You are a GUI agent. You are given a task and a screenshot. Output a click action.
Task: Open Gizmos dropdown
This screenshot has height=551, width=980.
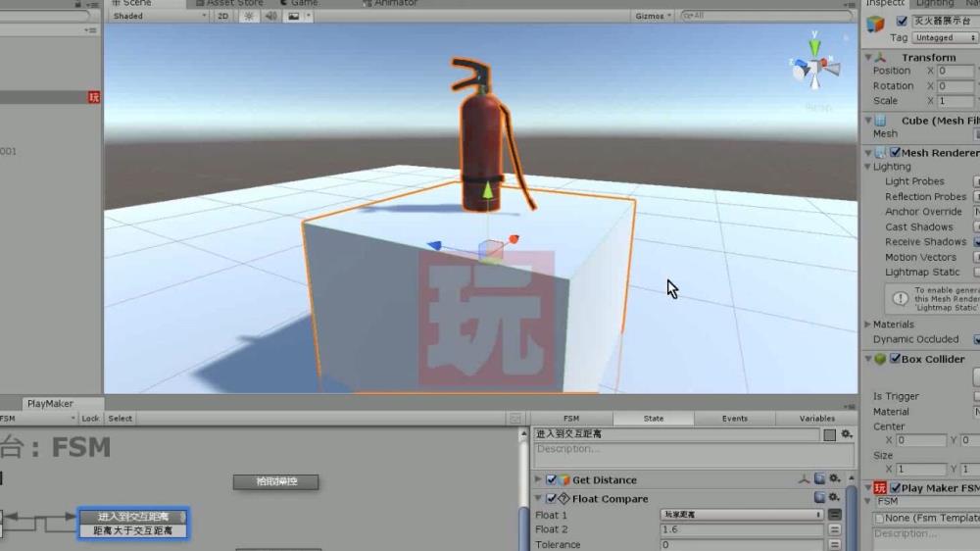(x=653, y=17)
